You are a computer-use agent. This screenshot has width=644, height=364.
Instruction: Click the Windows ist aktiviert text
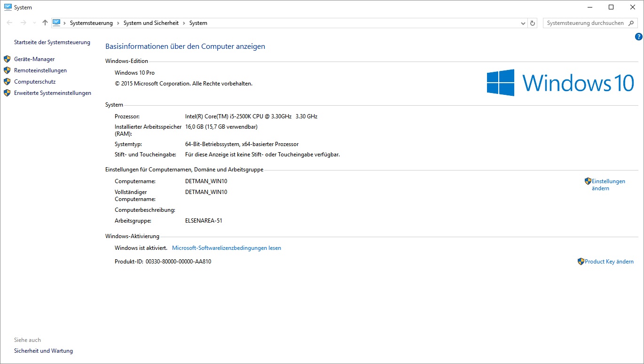[141, 248]
